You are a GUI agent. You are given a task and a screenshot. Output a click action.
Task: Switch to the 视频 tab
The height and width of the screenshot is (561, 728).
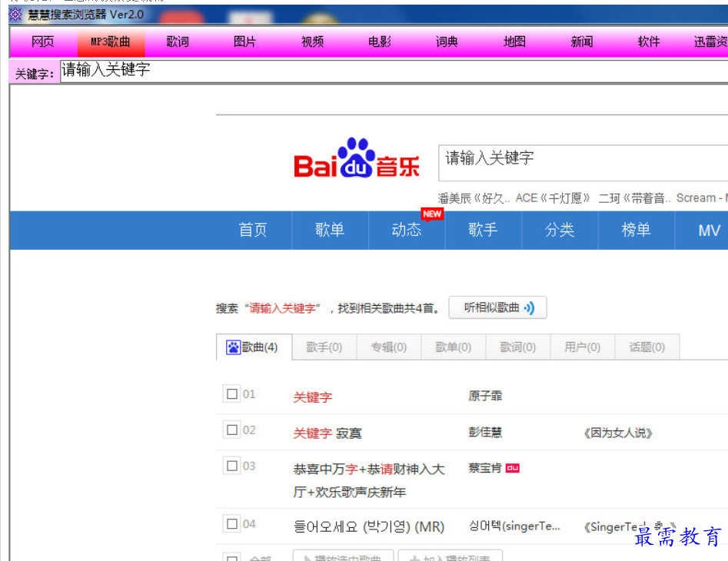tap(312, 41)
